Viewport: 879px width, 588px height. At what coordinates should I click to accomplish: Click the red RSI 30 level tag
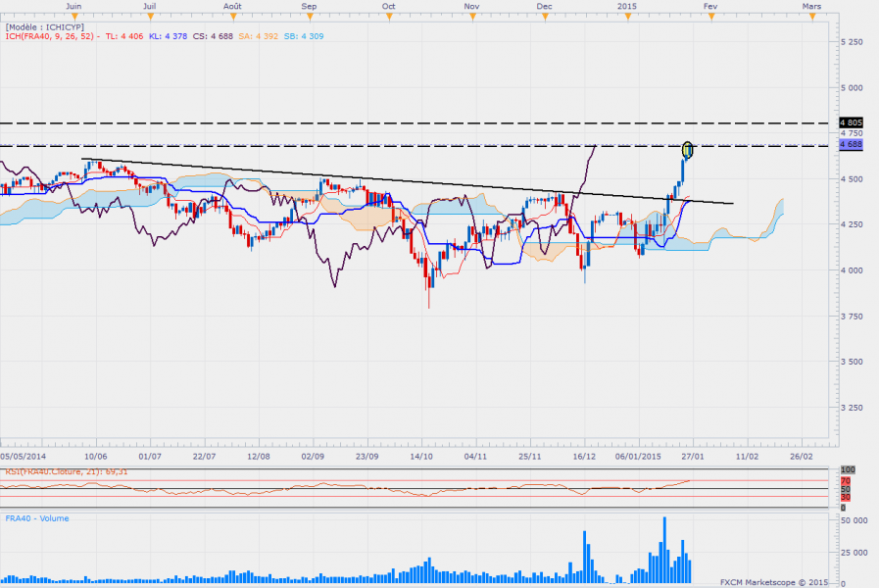846,498
